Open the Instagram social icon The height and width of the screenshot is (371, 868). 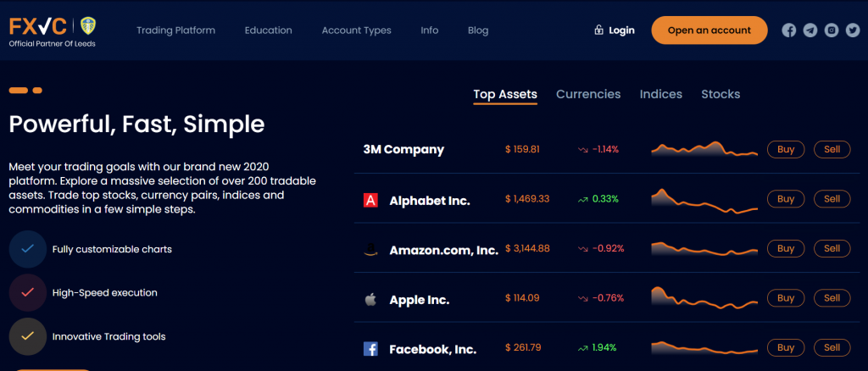831,30
